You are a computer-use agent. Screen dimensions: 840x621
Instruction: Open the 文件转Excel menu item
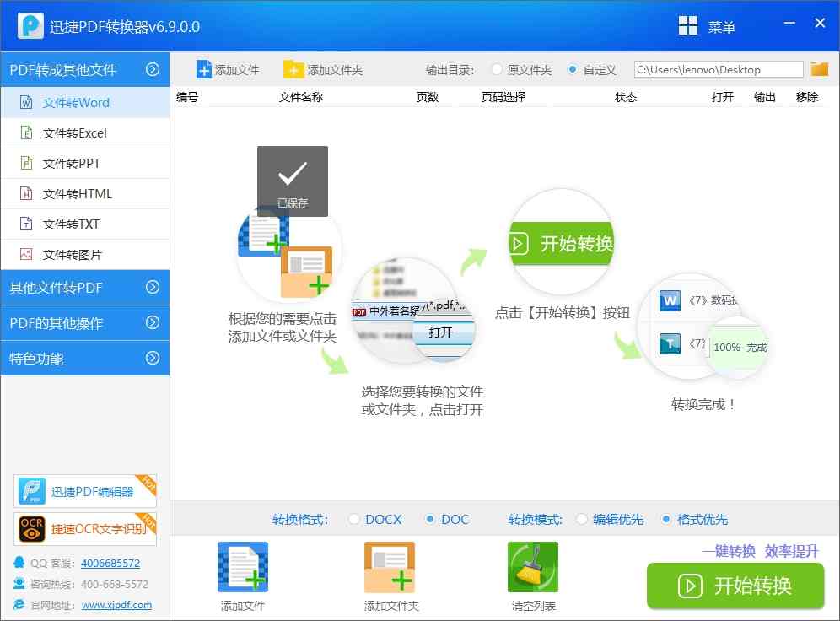coord(85,132)
